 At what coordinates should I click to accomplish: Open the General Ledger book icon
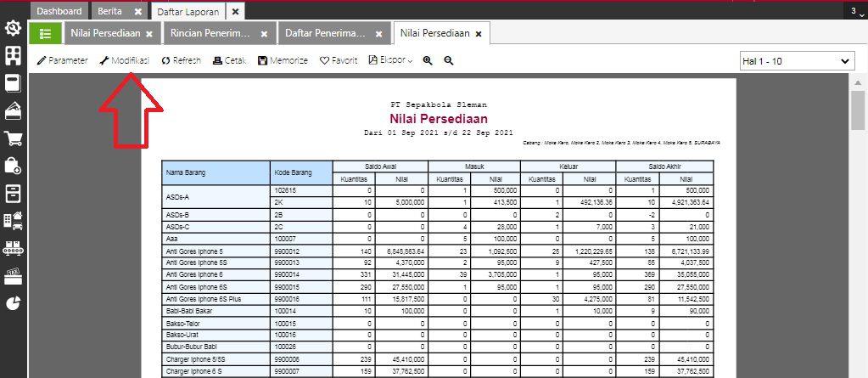pos(14,83)
